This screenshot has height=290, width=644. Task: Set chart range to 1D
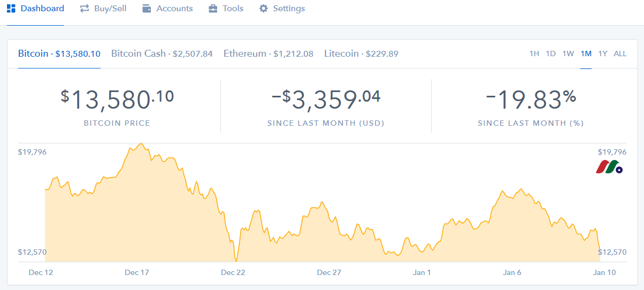pos(551,54)
